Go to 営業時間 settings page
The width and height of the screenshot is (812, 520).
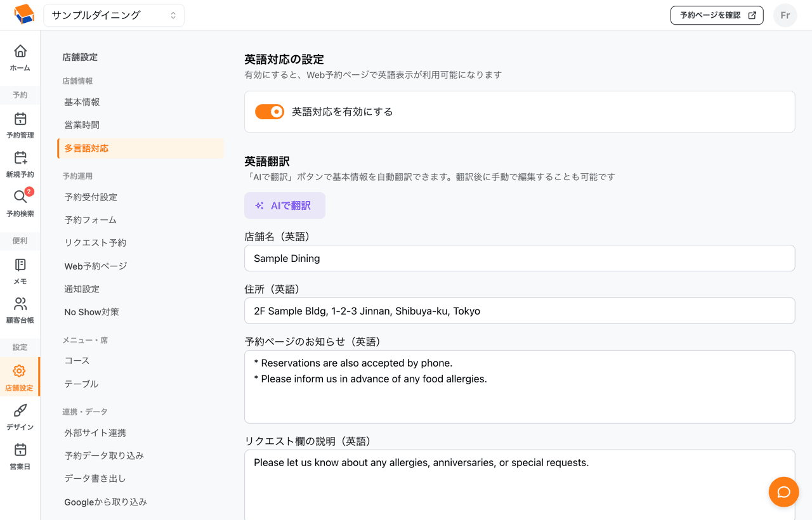(x=82, y=125)
